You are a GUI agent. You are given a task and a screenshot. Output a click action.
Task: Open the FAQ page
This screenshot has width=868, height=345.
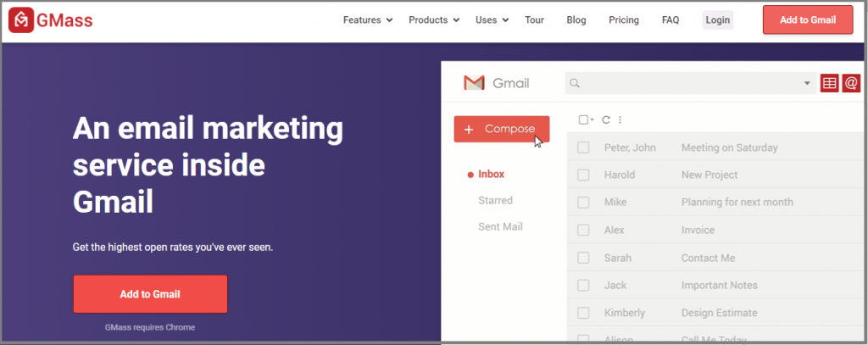(x=670, y=20)
